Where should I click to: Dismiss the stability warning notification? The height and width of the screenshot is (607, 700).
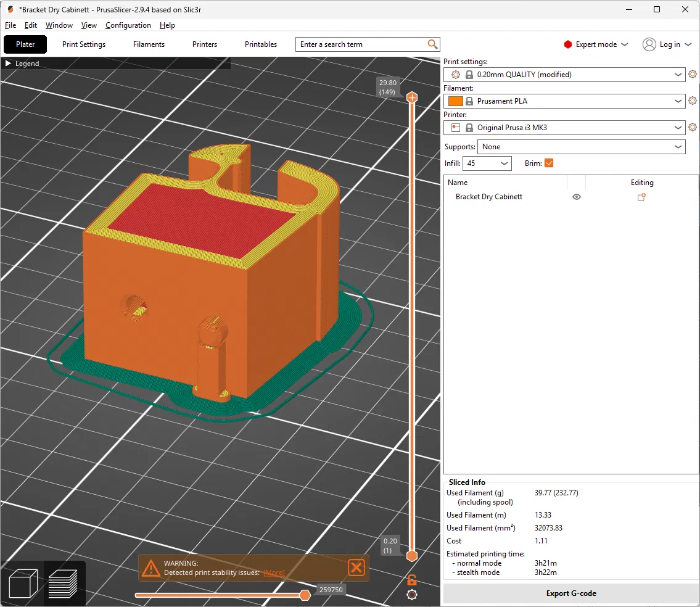coord(356,568)
